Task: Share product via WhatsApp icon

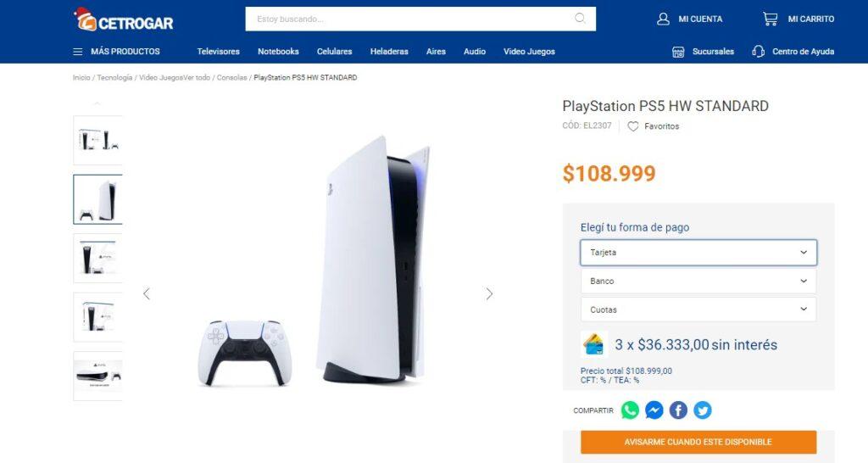Action: pyautogui.click(x=630, y=410)
